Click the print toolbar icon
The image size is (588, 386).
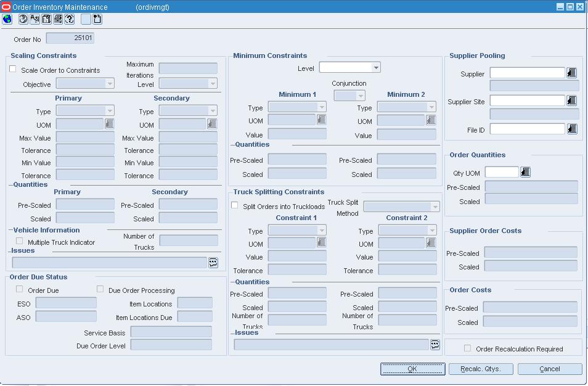point(58,19)
